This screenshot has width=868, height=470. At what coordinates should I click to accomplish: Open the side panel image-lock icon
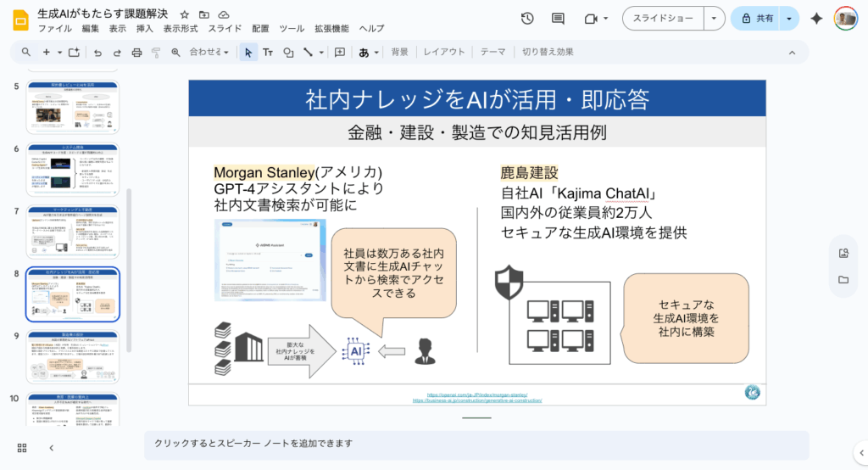click(x=843, y=254)
